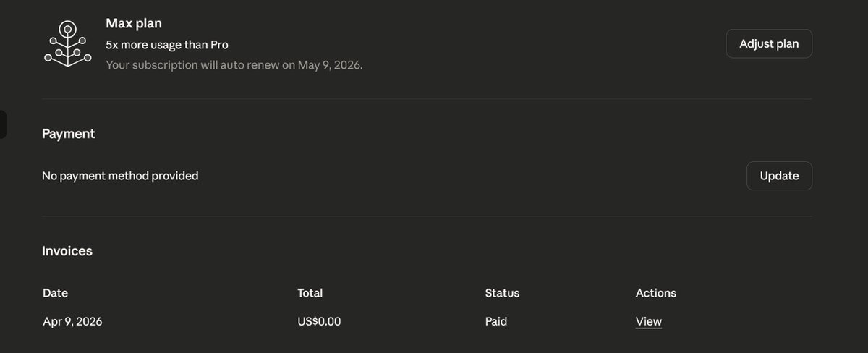Click the subscription auto renew notice

tap(234, 64)
